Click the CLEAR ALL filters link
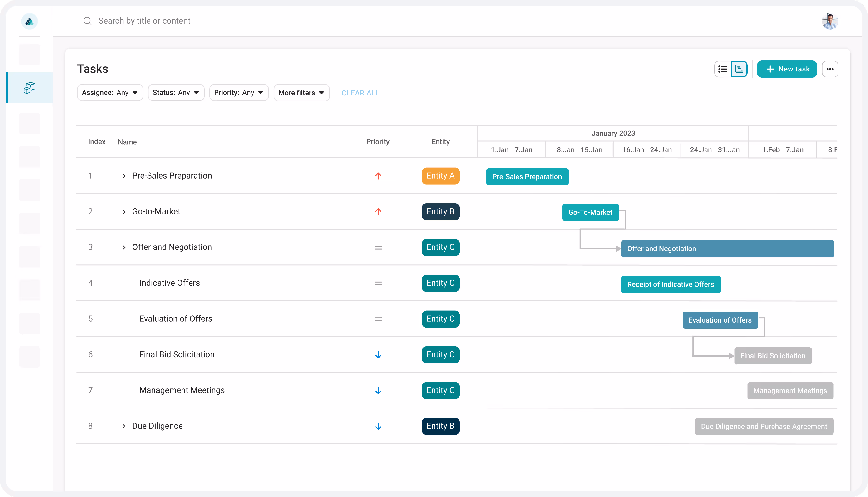The height and width of the screenshot is (497, 868). (360, 93)
